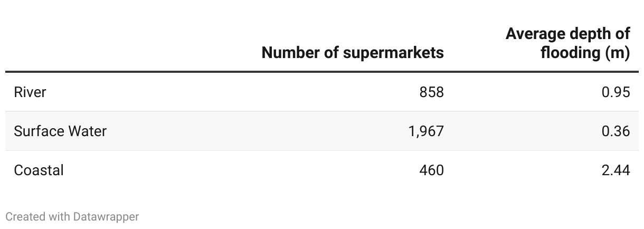Click the 2.44 flooding depth value
The width and height of the screenshot is (644, 229).
[x=615, y=170]
